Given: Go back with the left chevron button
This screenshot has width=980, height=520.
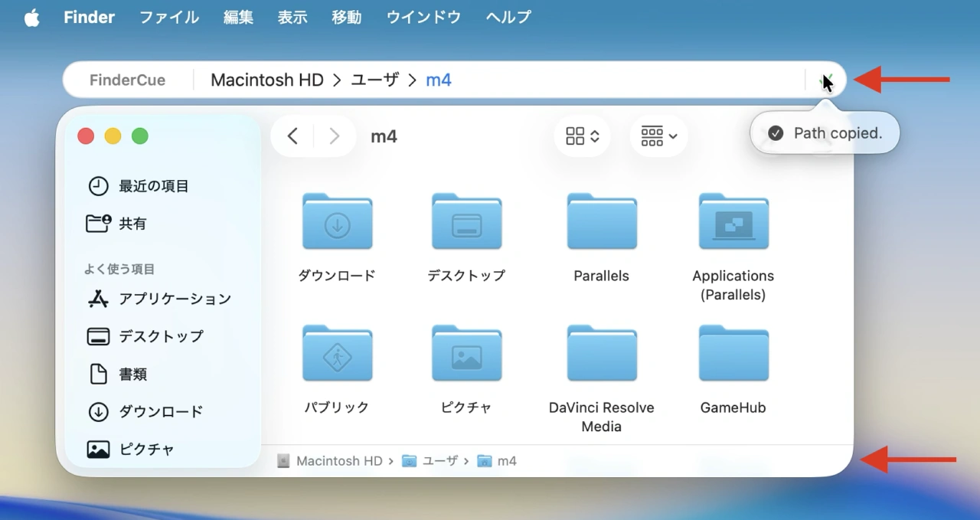Looking at the screenshot, I should 292,136.
